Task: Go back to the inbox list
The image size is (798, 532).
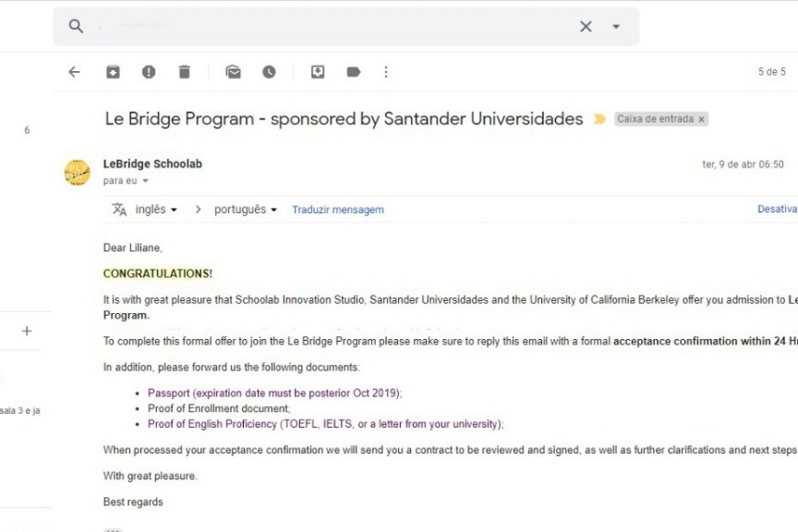Action: (x=75, y=72)
